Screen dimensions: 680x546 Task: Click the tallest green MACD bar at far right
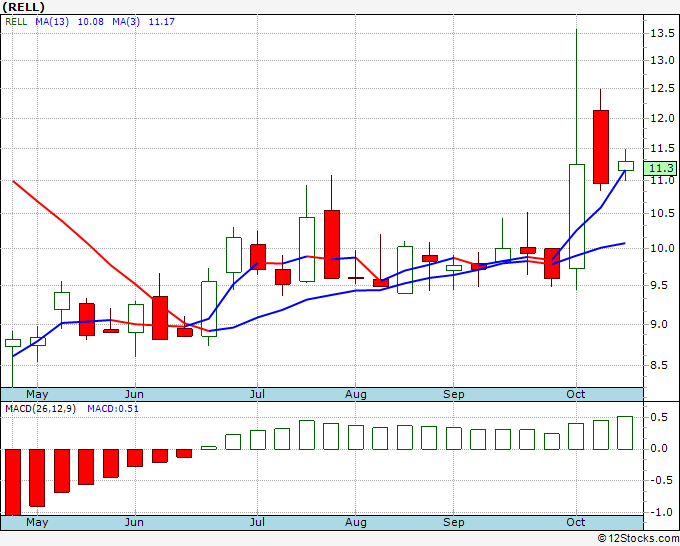click(x=626, y=432)
